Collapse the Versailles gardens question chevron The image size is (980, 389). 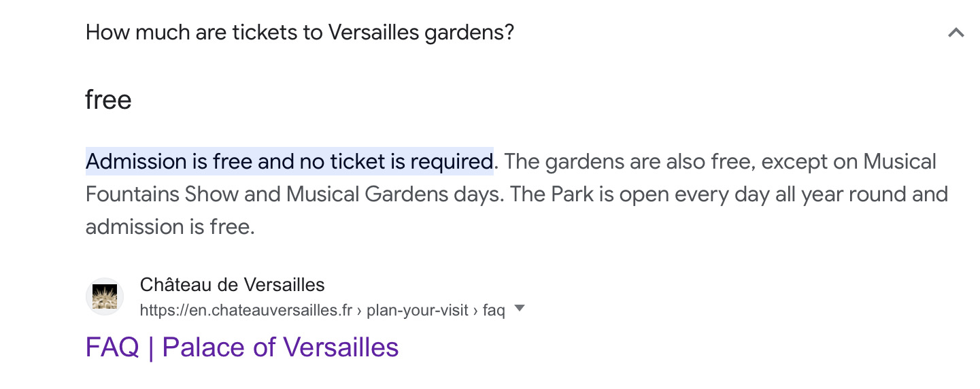tap(956, 33)
